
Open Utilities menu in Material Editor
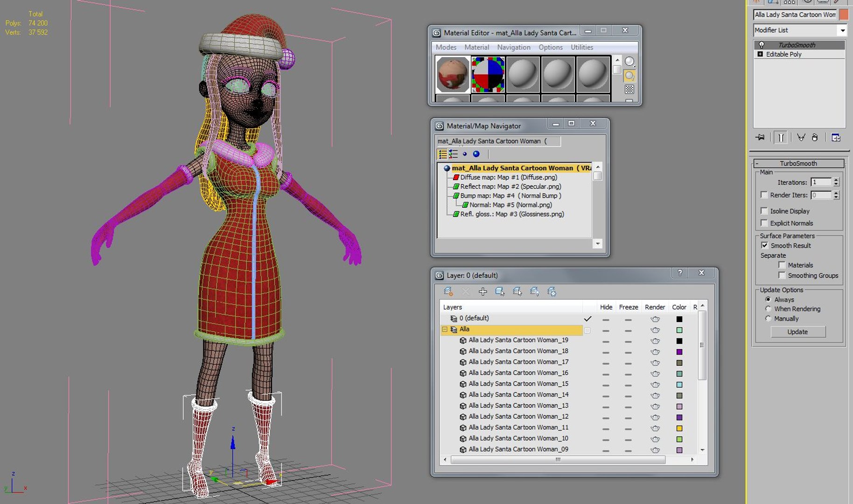[582, 47]
